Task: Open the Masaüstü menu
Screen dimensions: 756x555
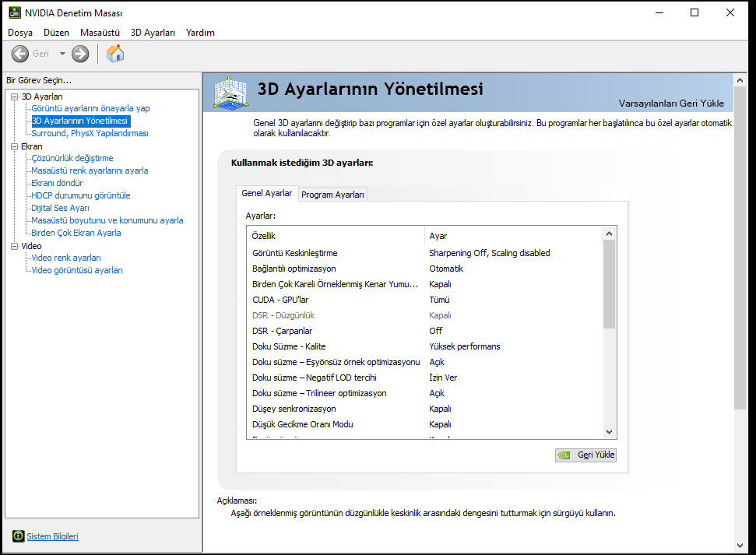Action: [100, 33]
